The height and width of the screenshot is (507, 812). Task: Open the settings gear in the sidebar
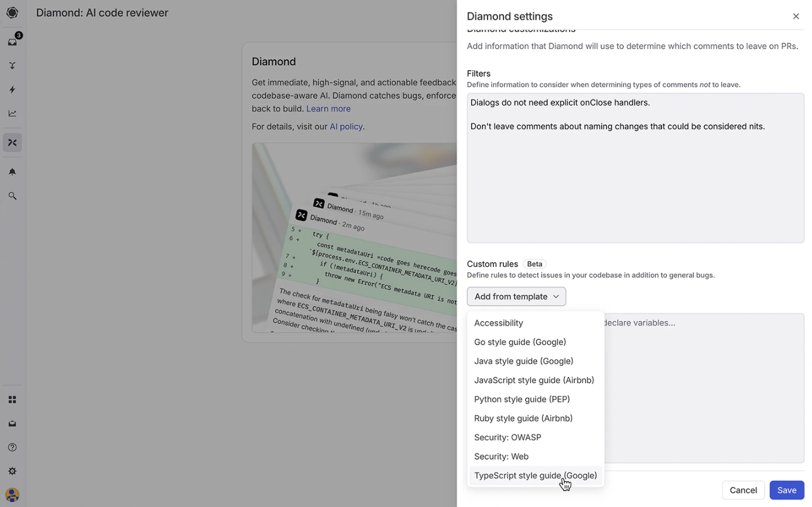point(12,471)
